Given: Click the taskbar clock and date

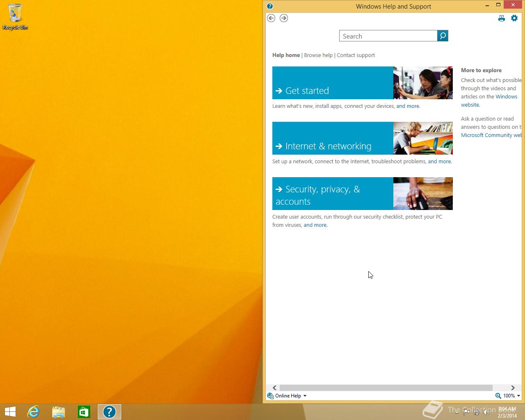Looking at the screenshot, I should tap(507, 412).
